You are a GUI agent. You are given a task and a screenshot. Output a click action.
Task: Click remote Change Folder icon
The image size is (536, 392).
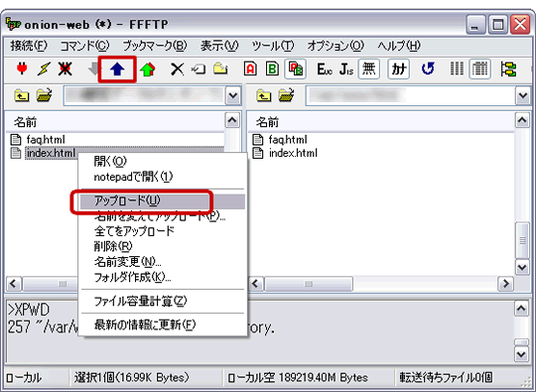click(287, 95)
